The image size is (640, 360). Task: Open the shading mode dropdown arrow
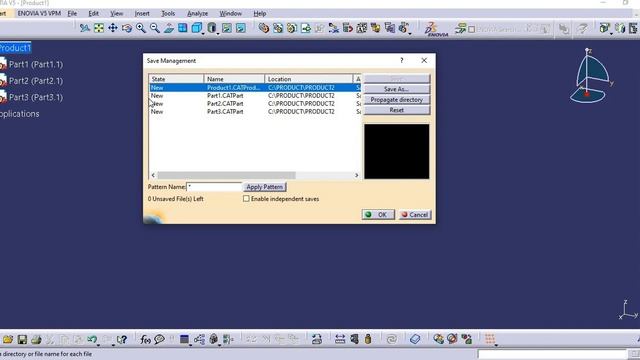click(x=218, y=33)
